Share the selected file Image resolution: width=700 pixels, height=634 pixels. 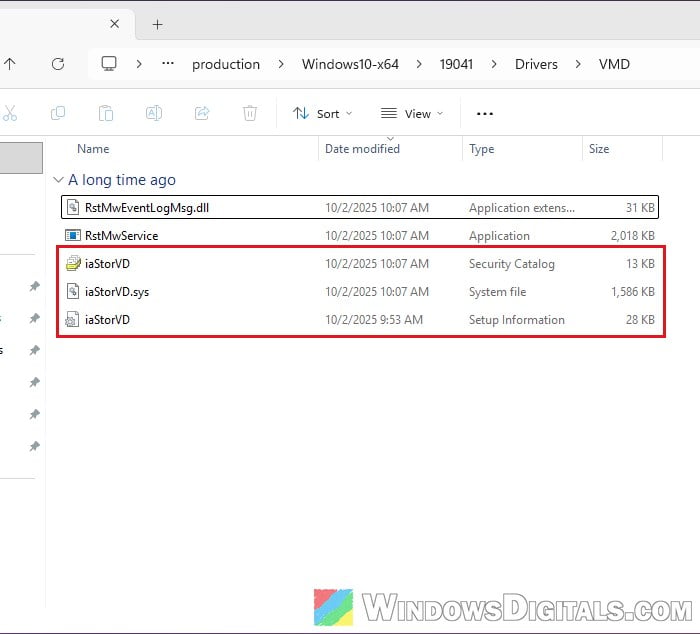point(202,113)
